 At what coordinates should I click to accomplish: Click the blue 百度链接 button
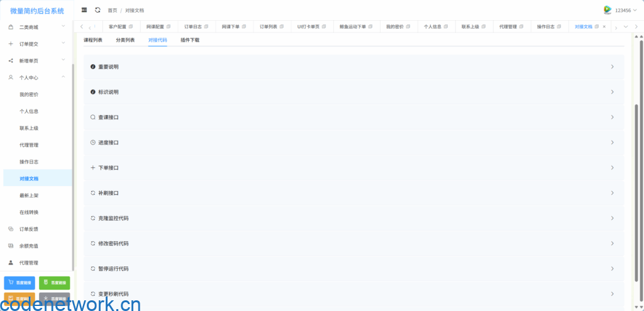19,283
